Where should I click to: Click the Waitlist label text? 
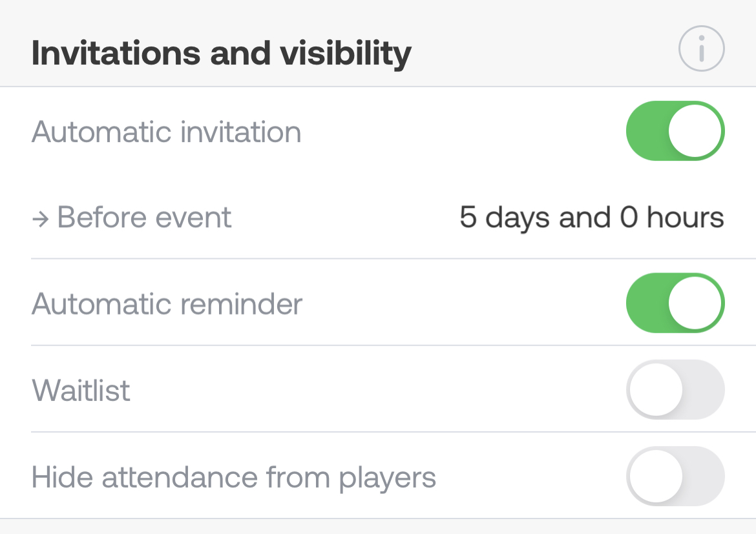pos(81,390)
